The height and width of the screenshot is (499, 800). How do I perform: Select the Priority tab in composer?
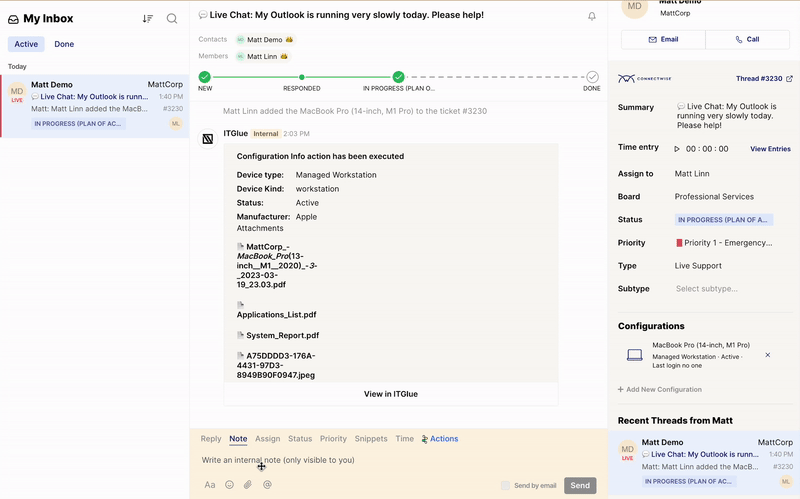pos(333,439)
